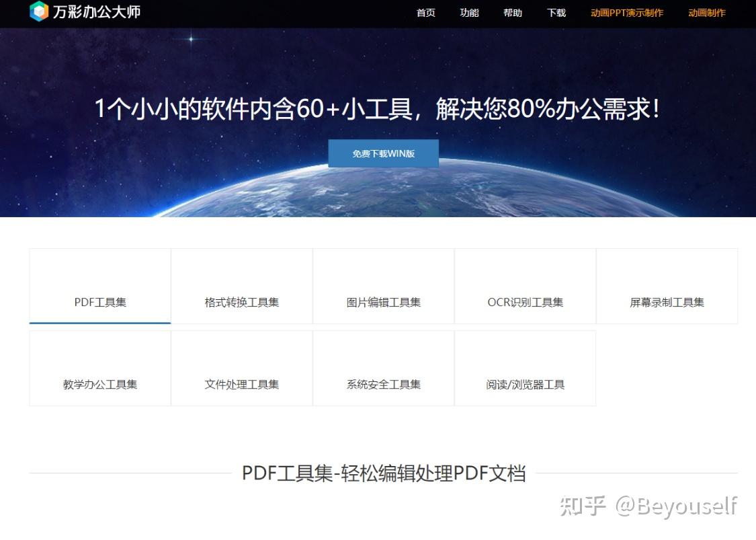Click the hero headline about 60+小工具
This screenshot has width=756, height=540.
[377, 108]
